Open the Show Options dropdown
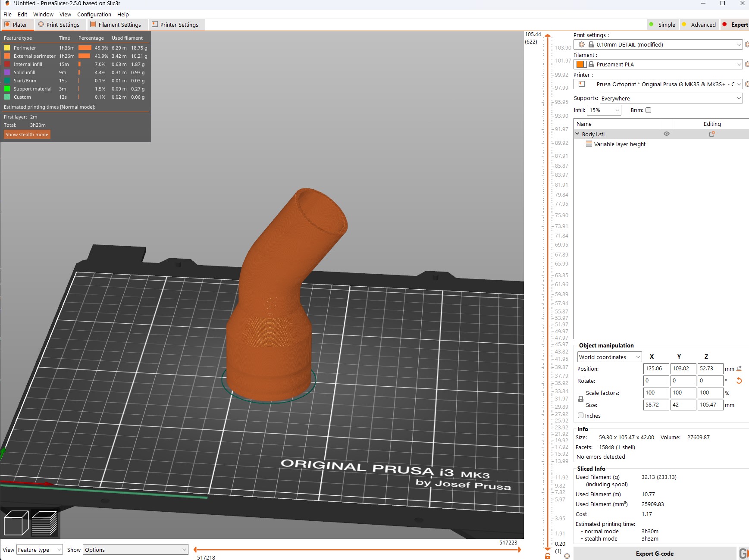749x560 pixels. [x=135, y=550]
